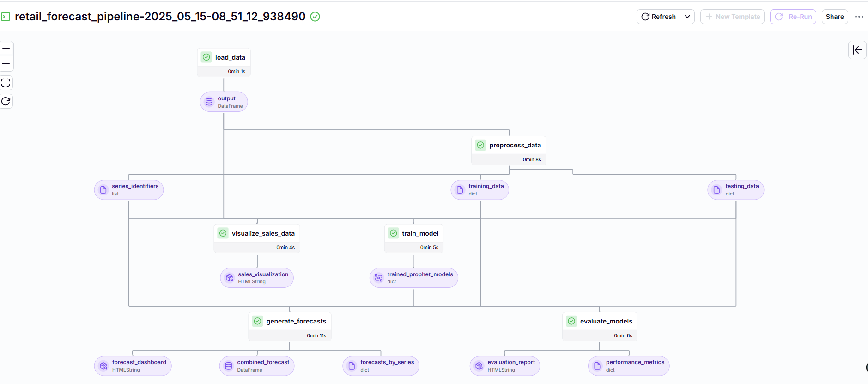Viewport: 868px width, 384px height.
Task: Click the zoom out minus icon
Action: [x=6, y=64]
